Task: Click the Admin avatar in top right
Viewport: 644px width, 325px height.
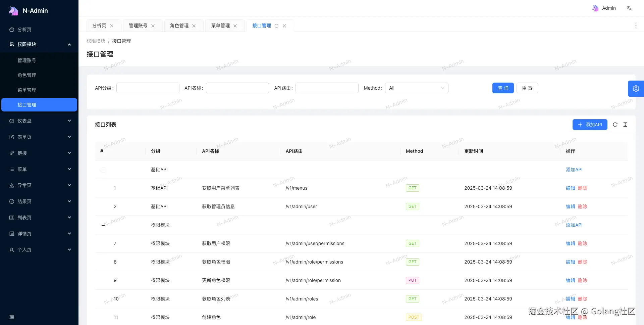Action: point(596,8)
